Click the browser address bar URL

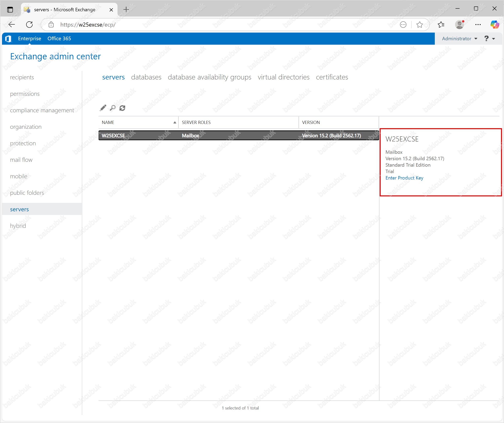[x=88, y=25]
